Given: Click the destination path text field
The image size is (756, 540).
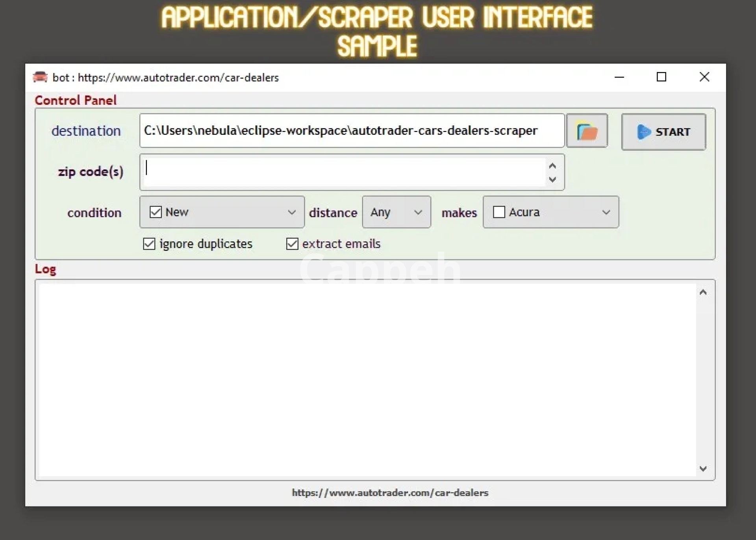Looking at the screenshot, I should tap(351, 131).
